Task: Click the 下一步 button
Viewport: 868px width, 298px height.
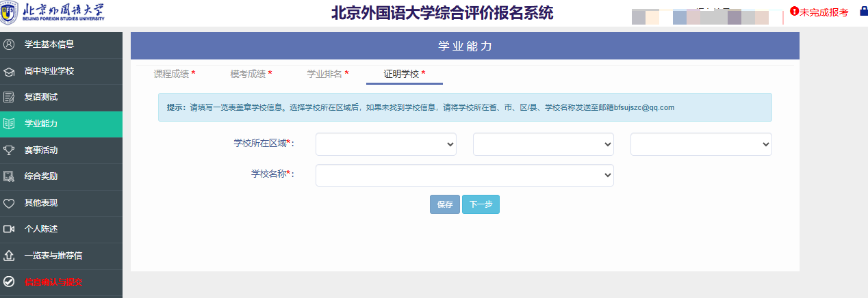Action: click(x=481, y=204)
